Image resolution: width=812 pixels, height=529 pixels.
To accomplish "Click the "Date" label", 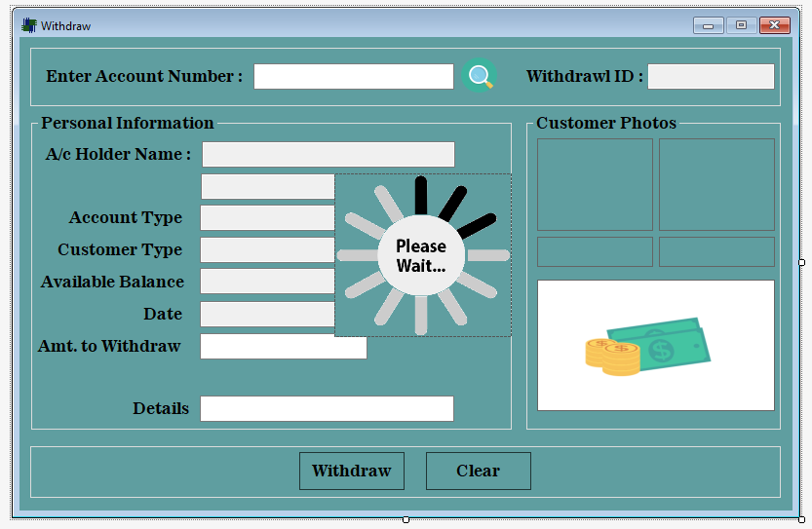I will tap(163, 314).
